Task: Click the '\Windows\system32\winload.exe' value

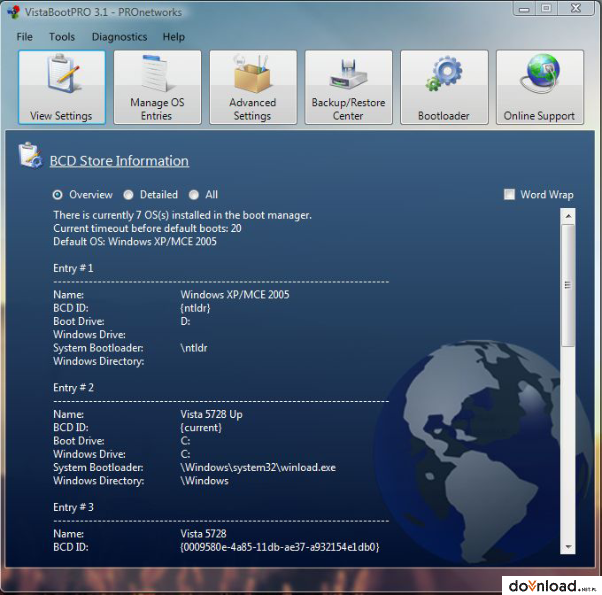Action: (258, 468)
